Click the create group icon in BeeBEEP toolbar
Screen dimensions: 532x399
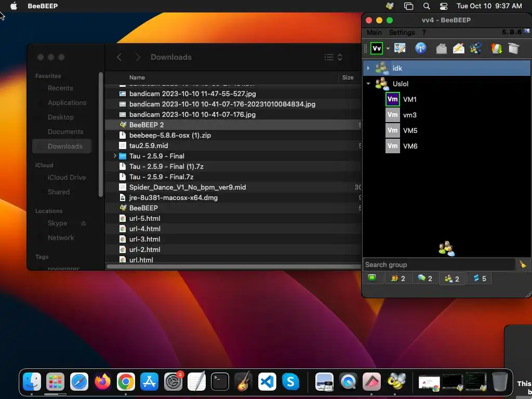pos(476,48)
